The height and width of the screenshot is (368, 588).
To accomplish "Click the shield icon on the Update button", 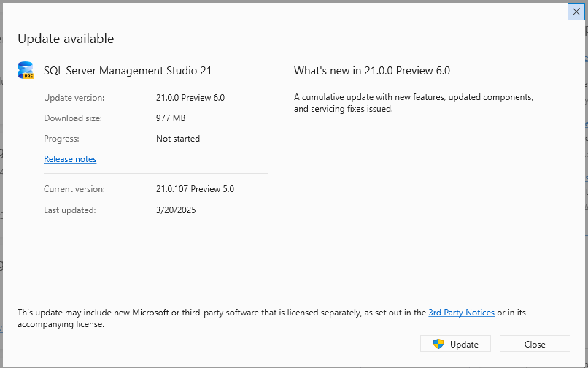I will coord(438,345).
